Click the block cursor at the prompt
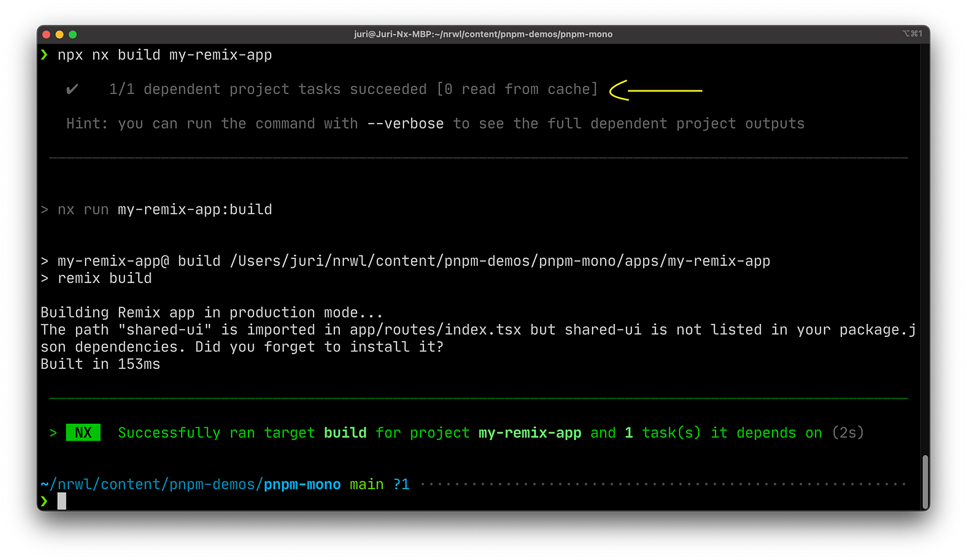 (x=61, y=501)
